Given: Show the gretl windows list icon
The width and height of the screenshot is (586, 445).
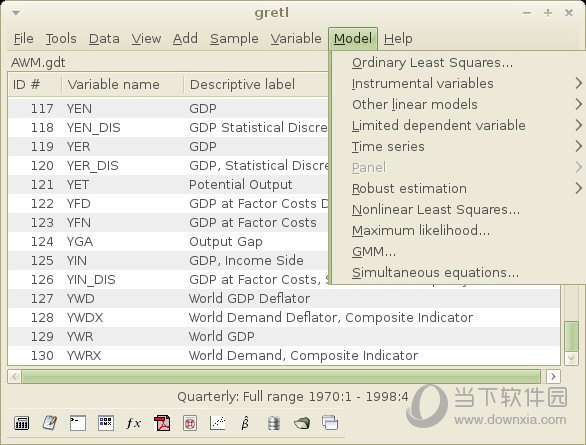Looking at the screenshot, I should 330,423.
